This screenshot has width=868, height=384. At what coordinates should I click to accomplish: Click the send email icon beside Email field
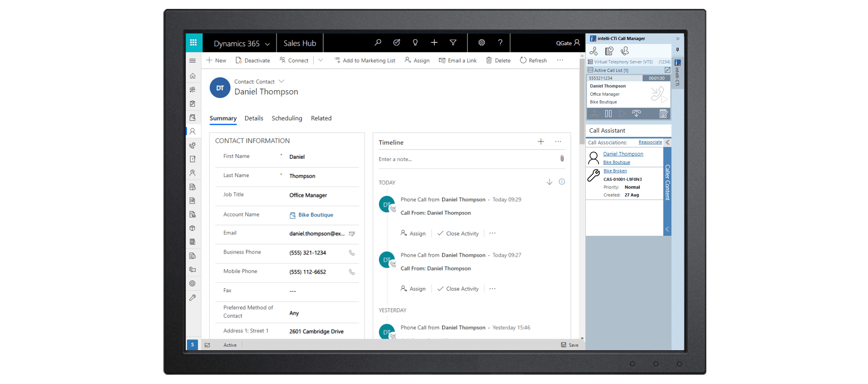352,234
